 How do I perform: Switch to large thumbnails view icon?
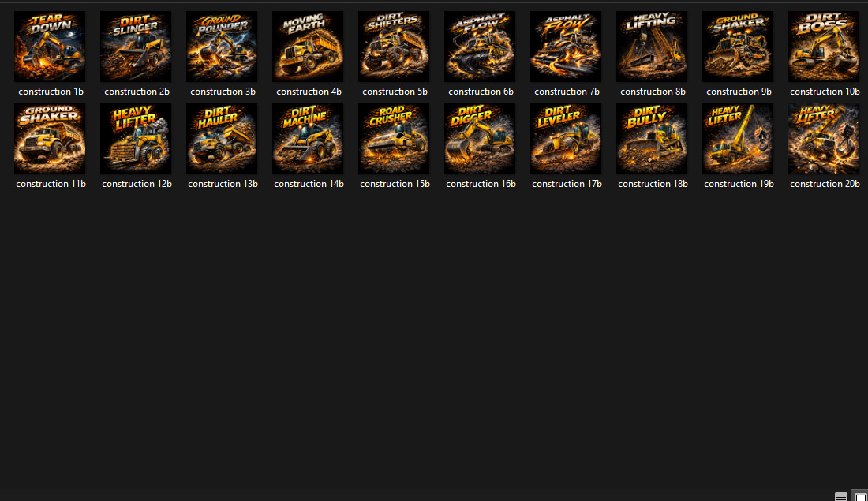[x=860, y=496]
